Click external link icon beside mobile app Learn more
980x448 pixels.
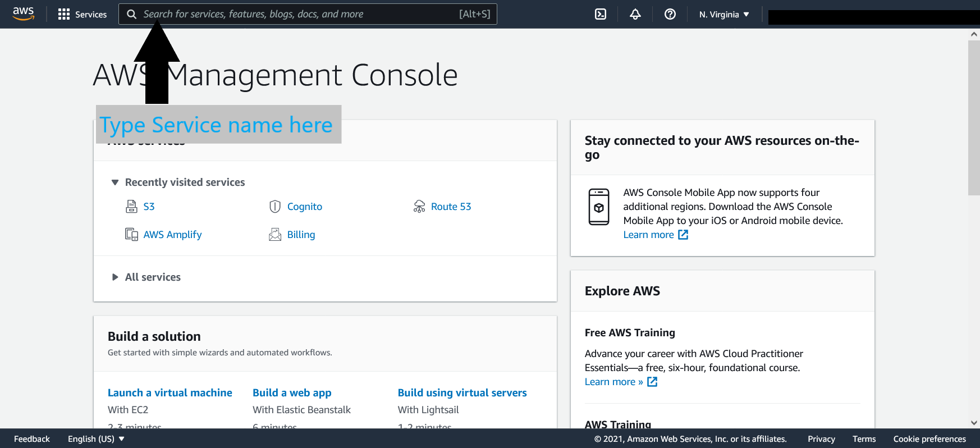[683, 235]
